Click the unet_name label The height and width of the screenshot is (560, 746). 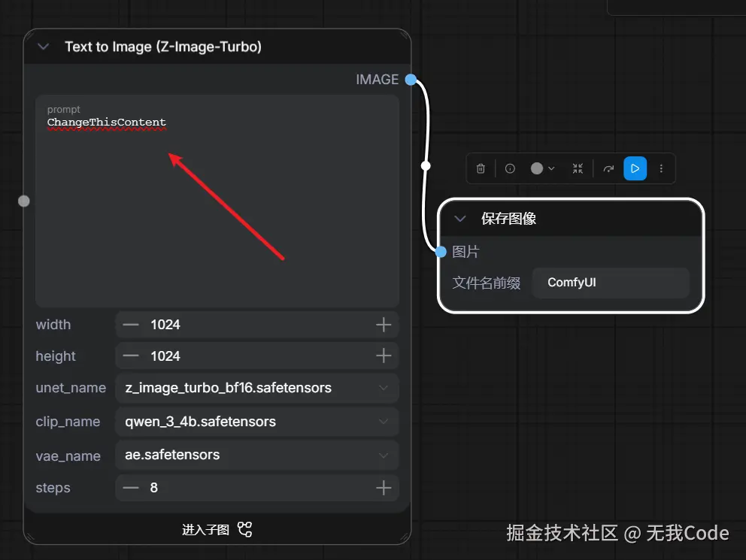[71, 388]
